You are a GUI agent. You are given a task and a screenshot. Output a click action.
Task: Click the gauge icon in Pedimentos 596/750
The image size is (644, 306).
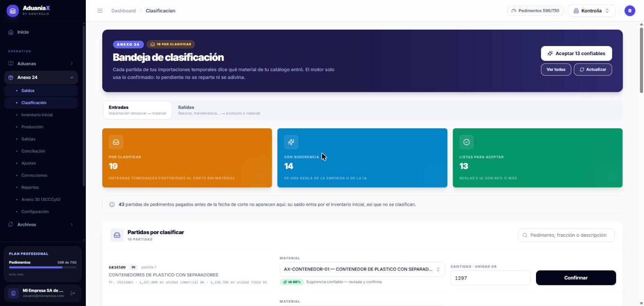[514, 11]
